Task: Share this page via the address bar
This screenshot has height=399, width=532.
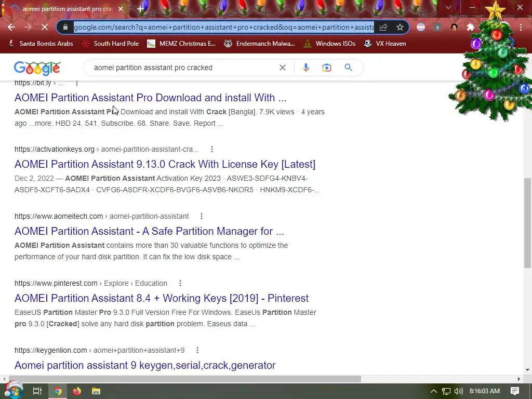Action: (383, 27)
